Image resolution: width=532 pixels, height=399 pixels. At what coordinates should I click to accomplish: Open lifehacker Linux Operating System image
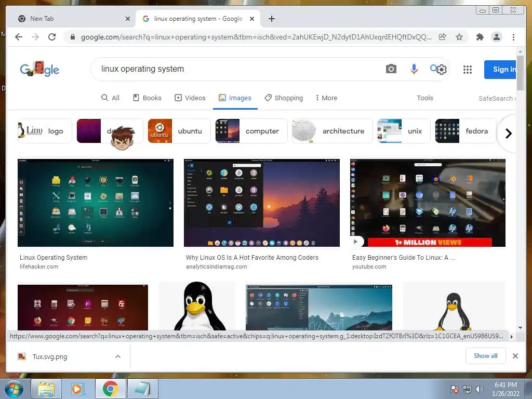click(96, 203)
